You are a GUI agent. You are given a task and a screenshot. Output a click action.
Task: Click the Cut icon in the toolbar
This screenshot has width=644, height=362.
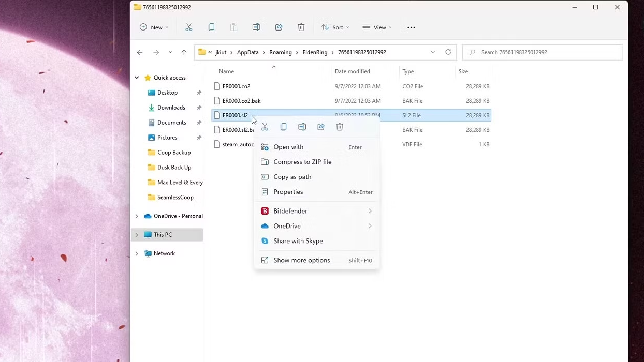pos(189,27)
